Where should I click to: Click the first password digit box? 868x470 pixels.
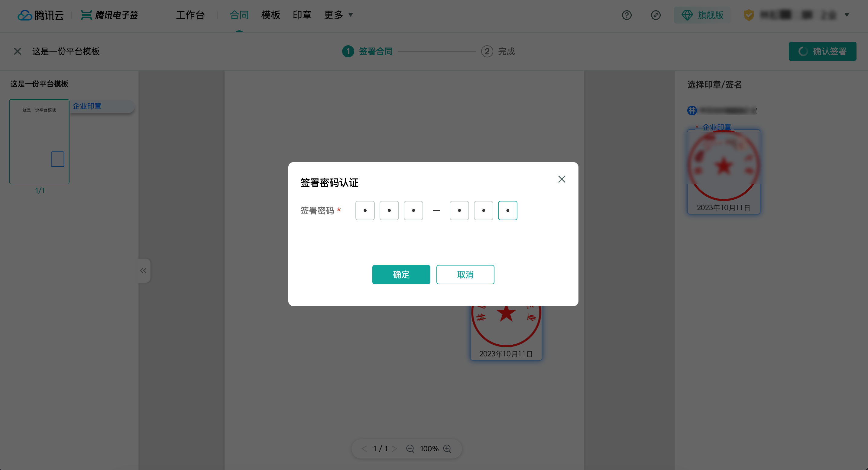point(365,211)
